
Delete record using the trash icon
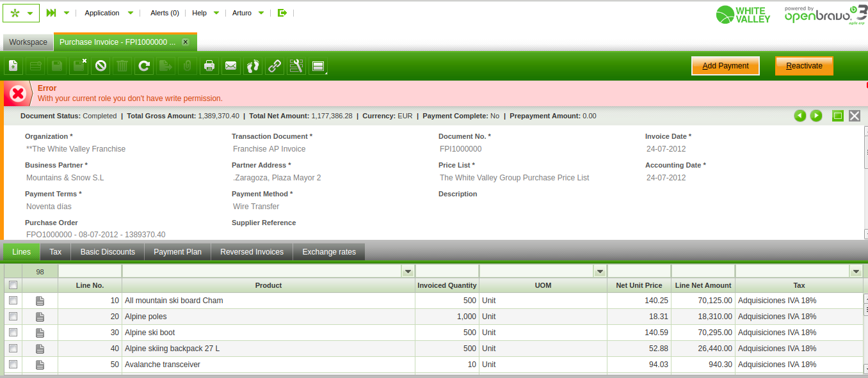click(x=122, y=66)
